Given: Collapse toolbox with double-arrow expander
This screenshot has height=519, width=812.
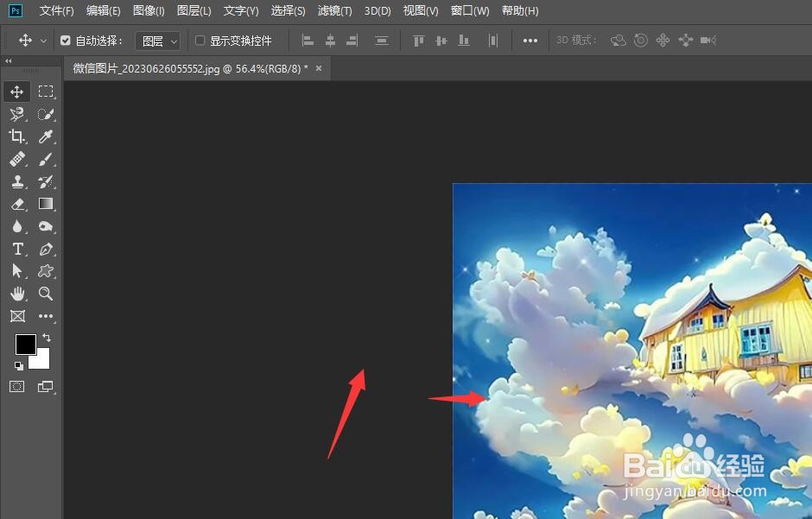Looking at the screenshot, I should [9, 61].
